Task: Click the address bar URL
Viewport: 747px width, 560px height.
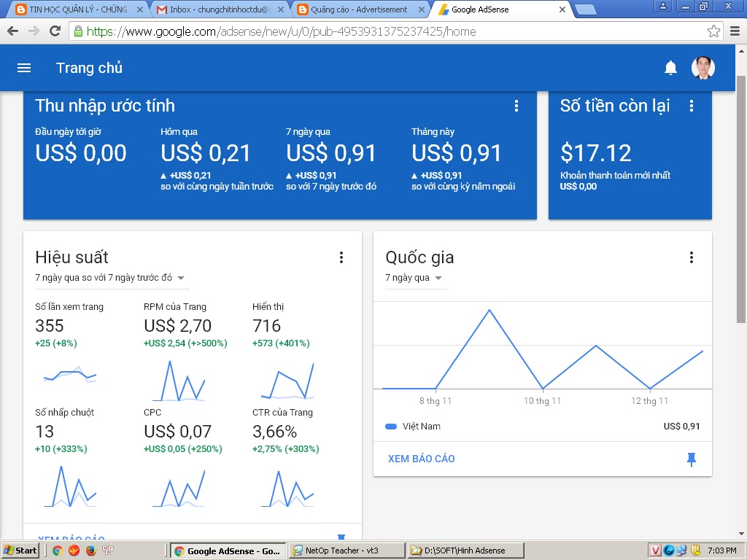Action: point(281,31)
